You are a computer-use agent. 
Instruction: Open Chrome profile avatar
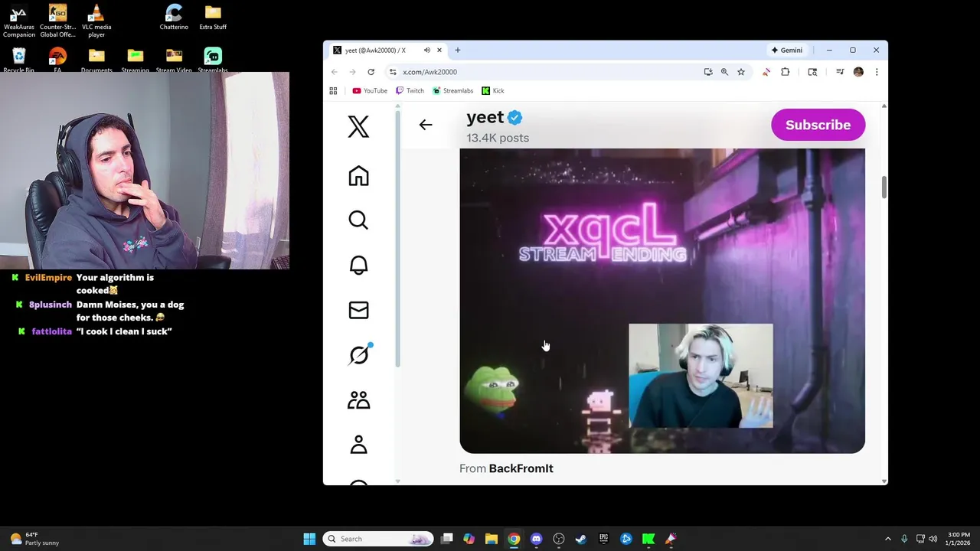858,72
